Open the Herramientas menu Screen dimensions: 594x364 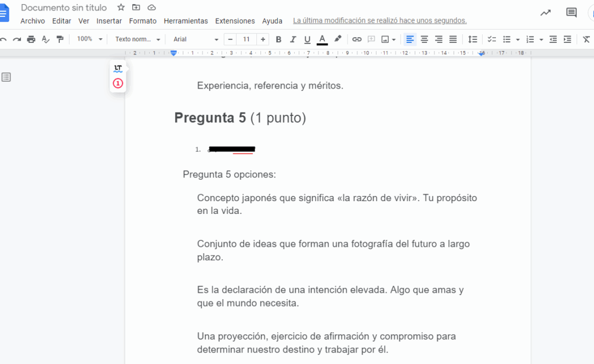[186, 21]
